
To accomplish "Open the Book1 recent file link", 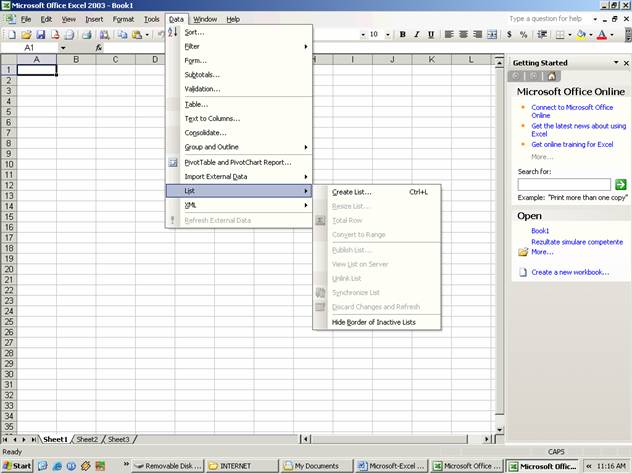I will 540,231.
